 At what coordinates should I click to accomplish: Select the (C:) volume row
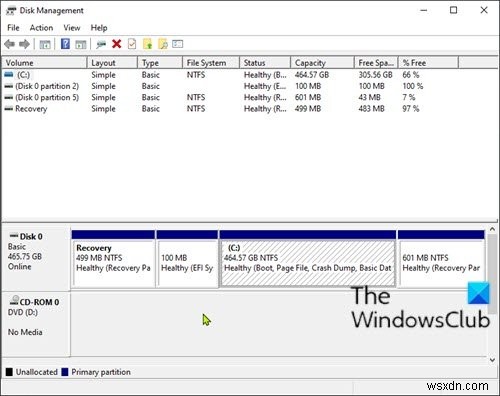point(230,75)
